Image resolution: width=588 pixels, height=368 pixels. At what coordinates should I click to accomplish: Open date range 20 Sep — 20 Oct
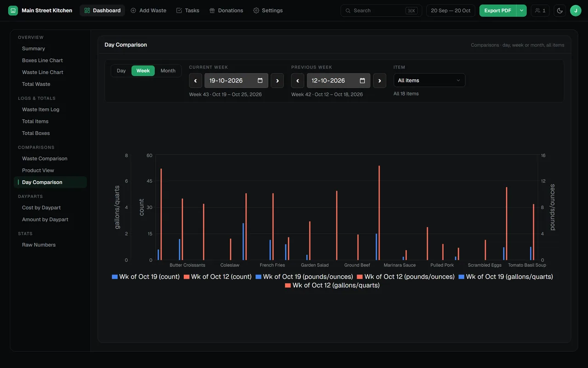tap(451, 11)
